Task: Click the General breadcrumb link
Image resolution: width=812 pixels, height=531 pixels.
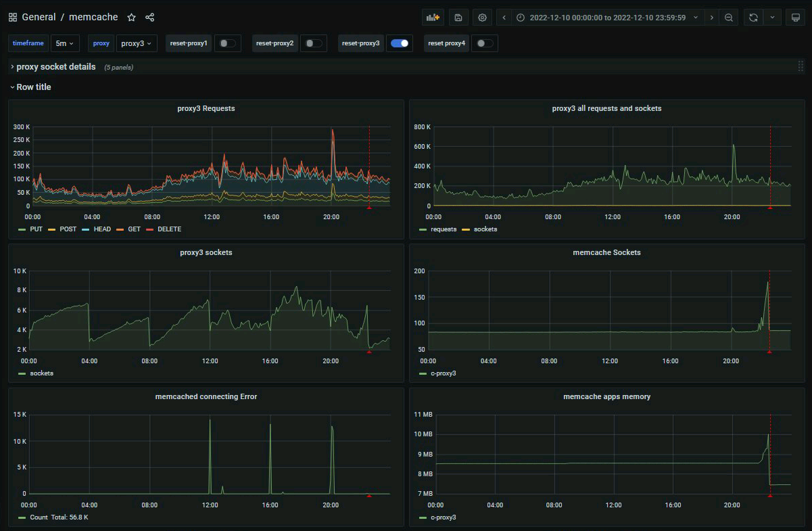Action: click(39, 17)
